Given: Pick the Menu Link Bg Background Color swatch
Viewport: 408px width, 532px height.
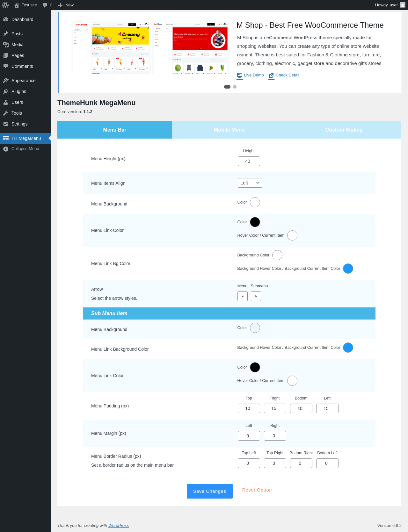Looking at the screenshot, I should (x=277, y=255).
